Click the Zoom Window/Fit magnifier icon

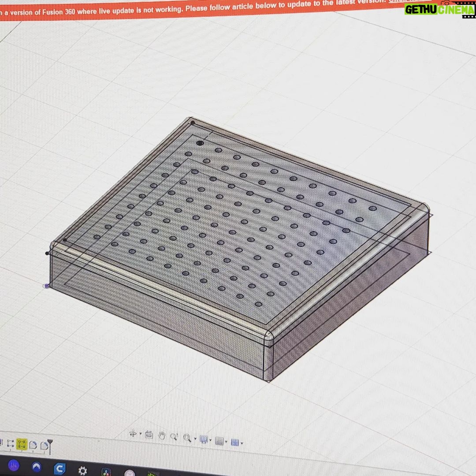(187, 438)
